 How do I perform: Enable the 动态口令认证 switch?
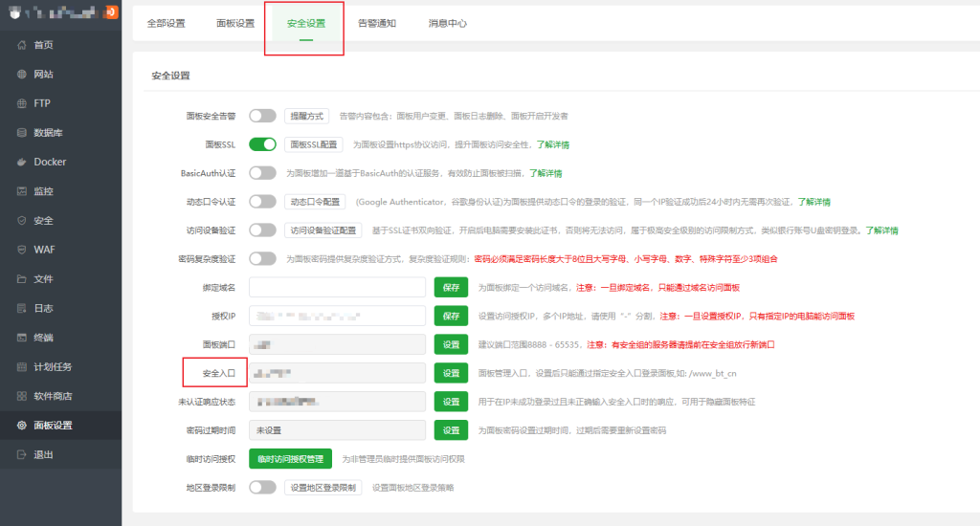262,202
